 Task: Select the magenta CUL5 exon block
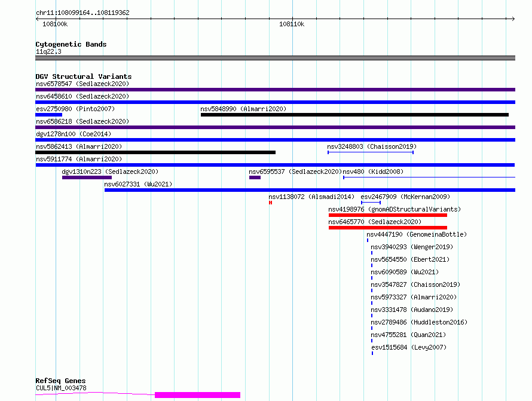[197, 395]
